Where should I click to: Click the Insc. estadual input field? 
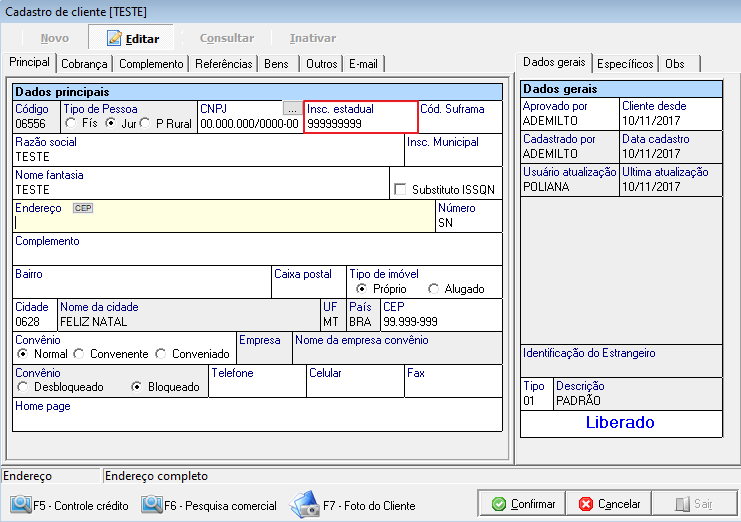coord(360,124)
